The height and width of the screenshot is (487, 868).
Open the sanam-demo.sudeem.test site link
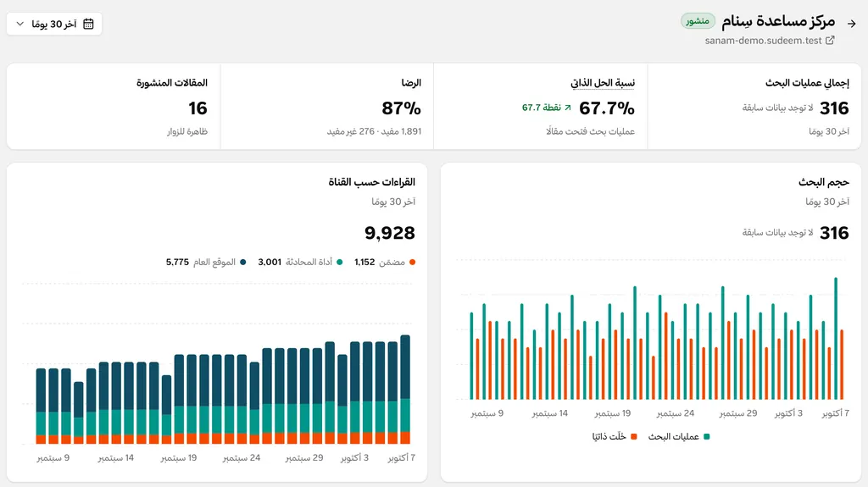[x=763, y=41]
